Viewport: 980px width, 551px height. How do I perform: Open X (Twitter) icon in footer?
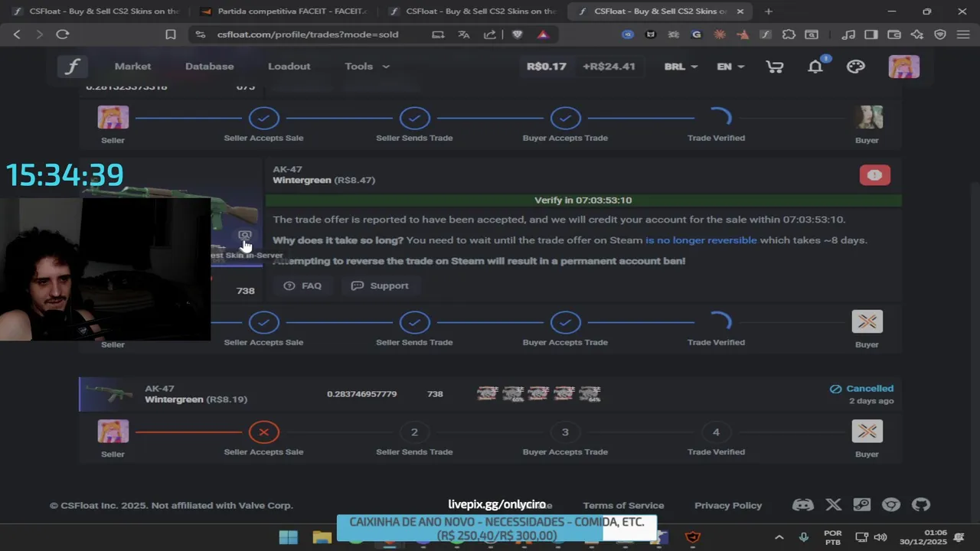coord(833,504)
